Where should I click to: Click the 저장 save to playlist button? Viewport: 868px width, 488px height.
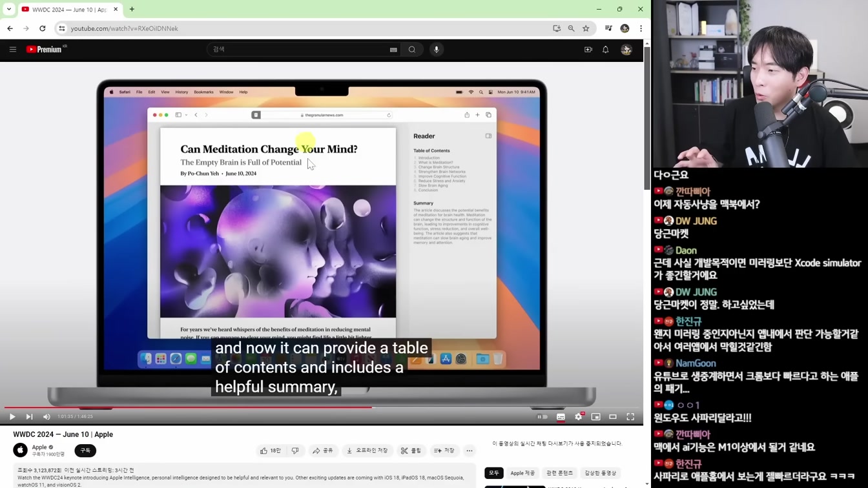tap(444, 451)
